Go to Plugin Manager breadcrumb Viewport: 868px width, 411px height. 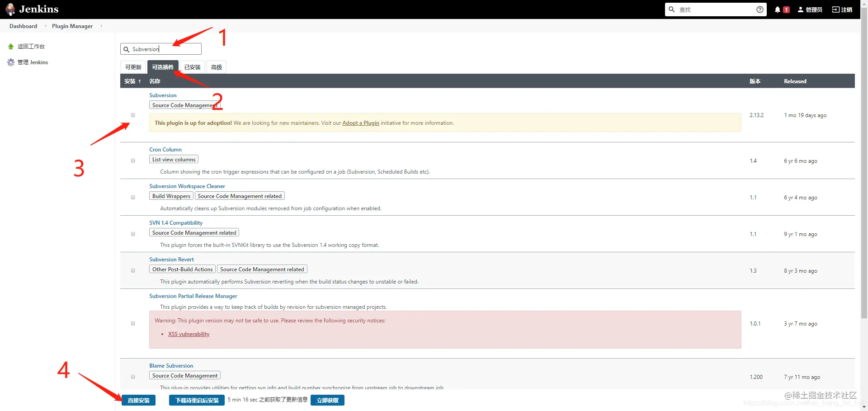[x=72, y=26]
